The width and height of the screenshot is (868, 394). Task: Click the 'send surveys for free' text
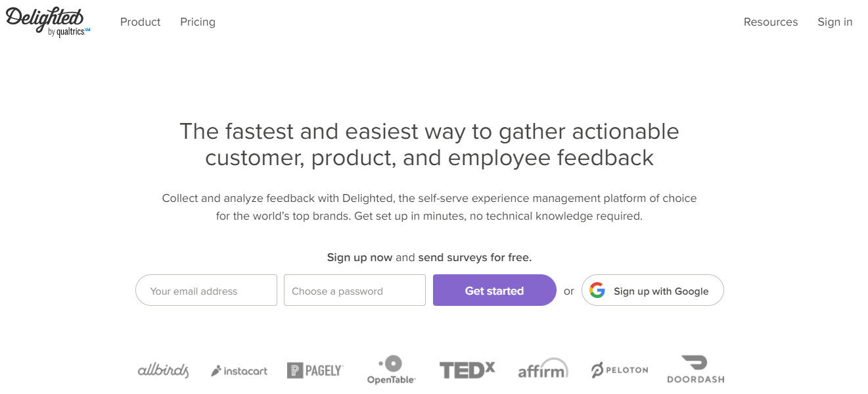click(x=475, y=257)
